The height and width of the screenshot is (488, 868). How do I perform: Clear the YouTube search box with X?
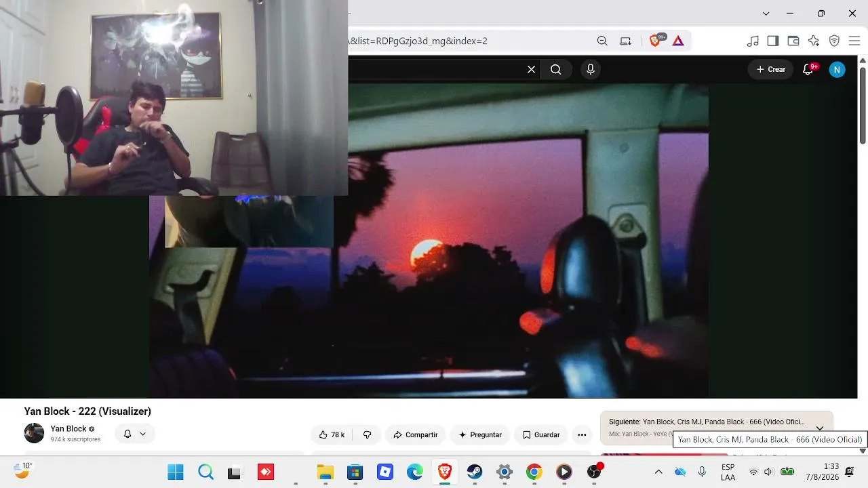[532, 69]
